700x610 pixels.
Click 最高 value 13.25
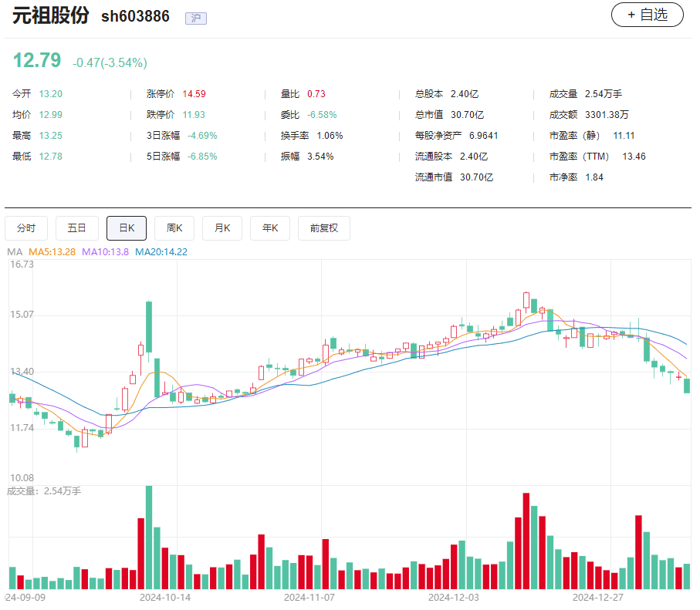[50, 136]
